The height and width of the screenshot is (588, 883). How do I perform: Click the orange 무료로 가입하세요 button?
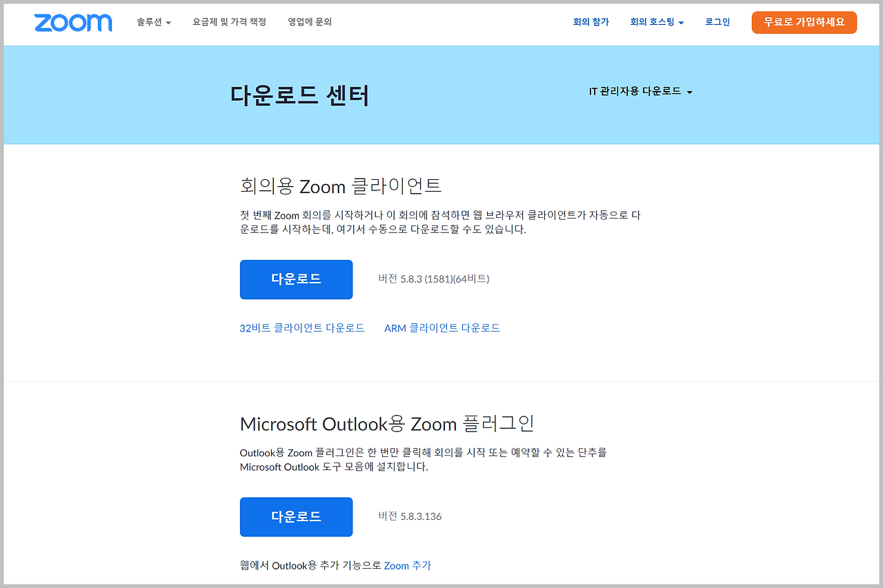[x=804, y=22]
